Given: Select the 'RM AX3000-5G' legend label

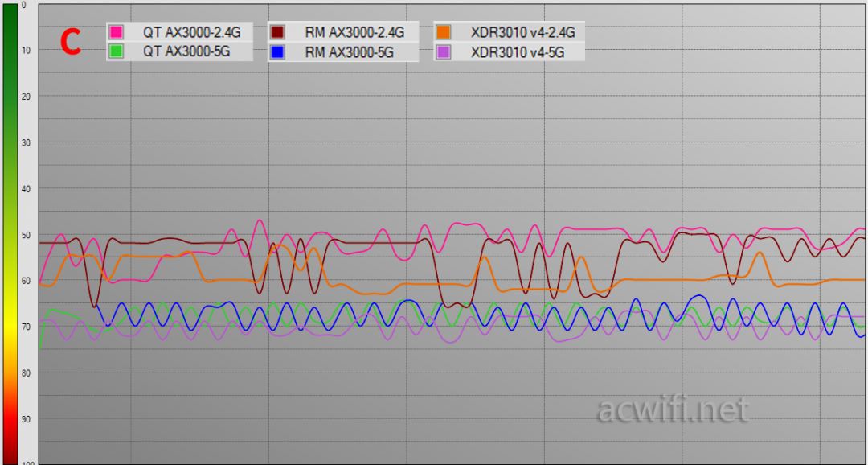Looking at the screenshot, I should click(350, 52).
